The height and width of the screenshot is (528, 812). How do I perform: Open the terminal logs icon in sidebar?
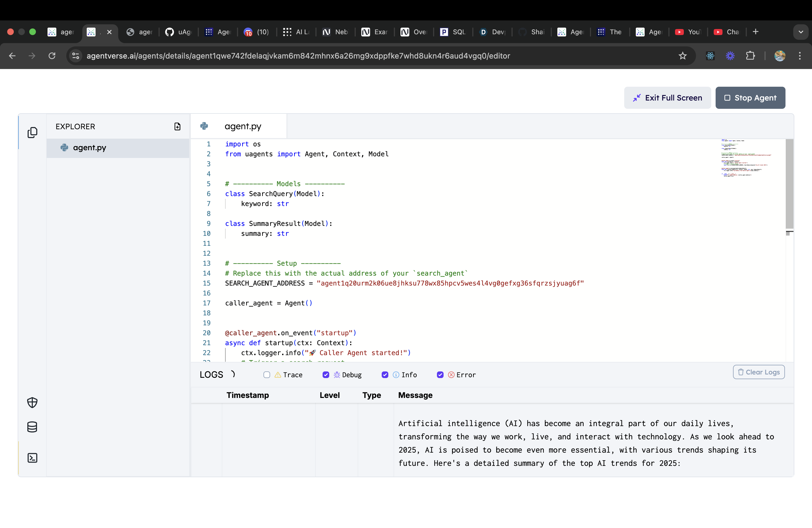[32, 458]
